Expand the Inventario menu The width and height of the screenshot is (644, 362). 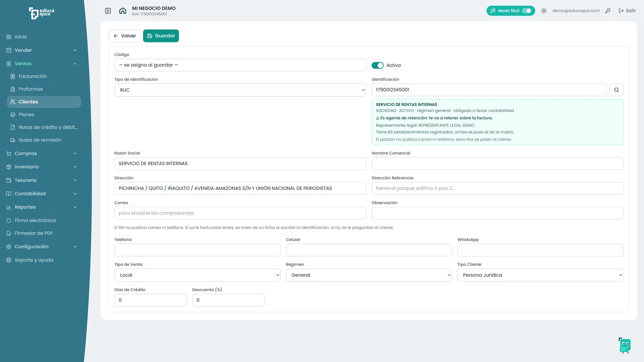[x=42, y=167]
